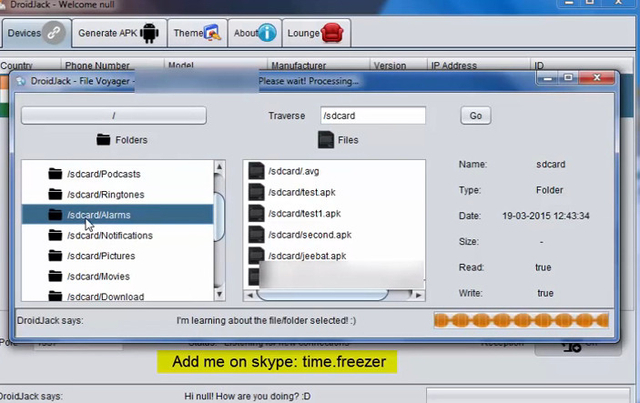Click the Folders header folder icon
Image resolution: width=640 pixels, height=403 pixels.
pos(103,140)
